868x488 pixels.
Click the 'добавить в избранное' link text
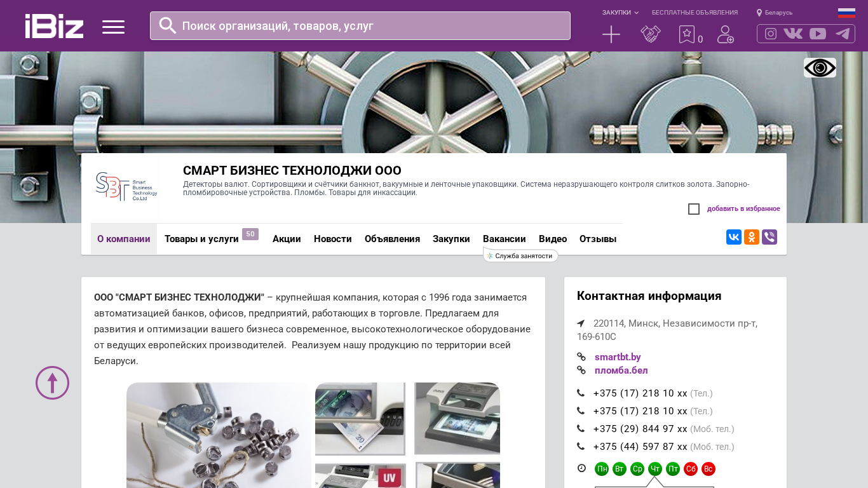pos(743,209)
